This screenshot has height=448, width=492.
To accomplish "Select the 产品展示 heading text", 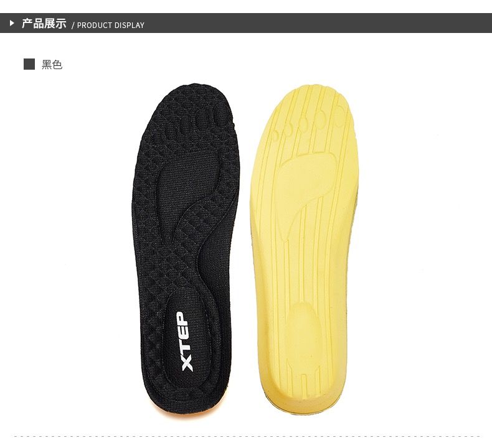I will (44, 24).
